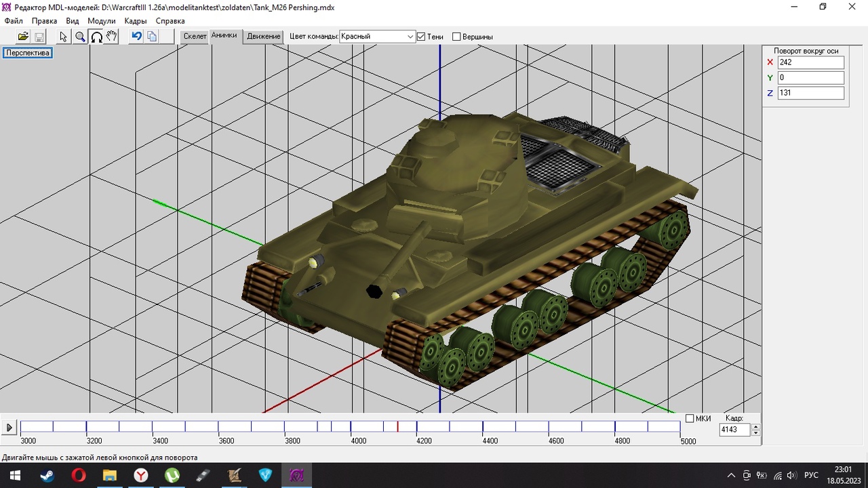The height and width of the screenshot is (488, 868).
Task: Click the battery status tray icon
Action: point(762,475)
